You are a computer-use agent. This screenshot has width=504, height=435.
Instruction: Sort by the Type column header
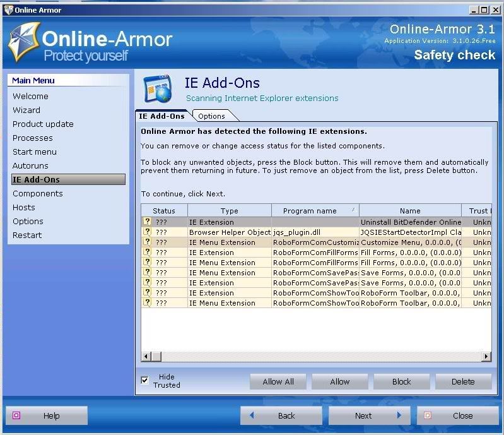pos(230,211)
